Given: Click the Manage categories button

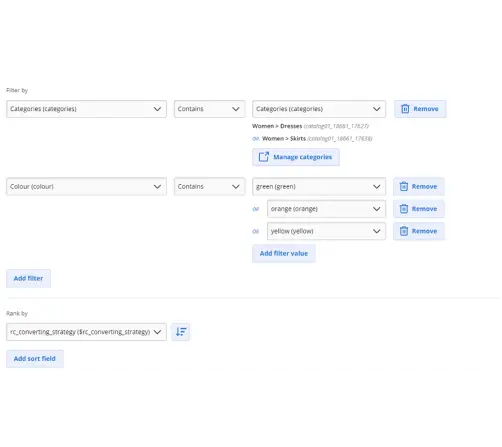Looking at the screenshot, I should [296, 157].
